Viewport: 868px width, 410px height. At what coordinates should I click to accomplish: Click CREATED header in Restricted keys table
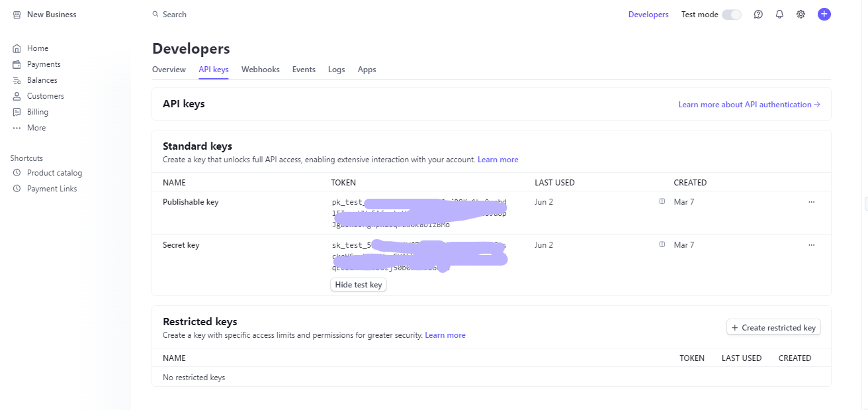click(x=795, y=358)
